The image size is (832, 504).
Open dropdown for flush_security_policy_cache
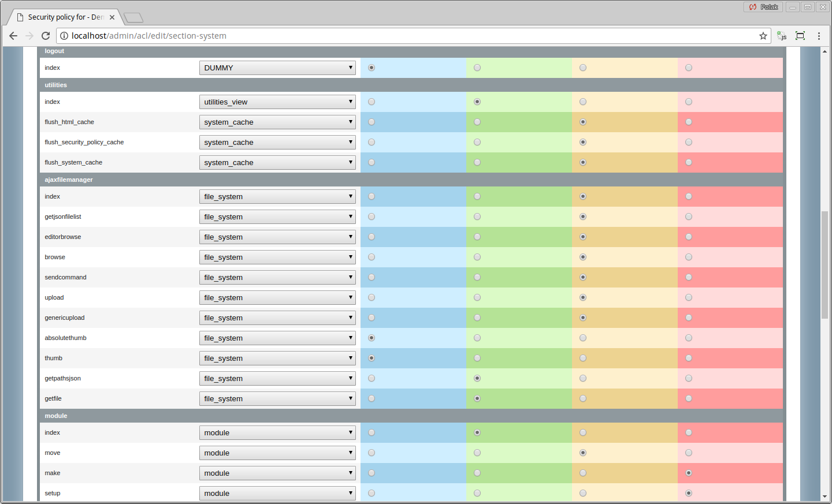tap(277, 142)
